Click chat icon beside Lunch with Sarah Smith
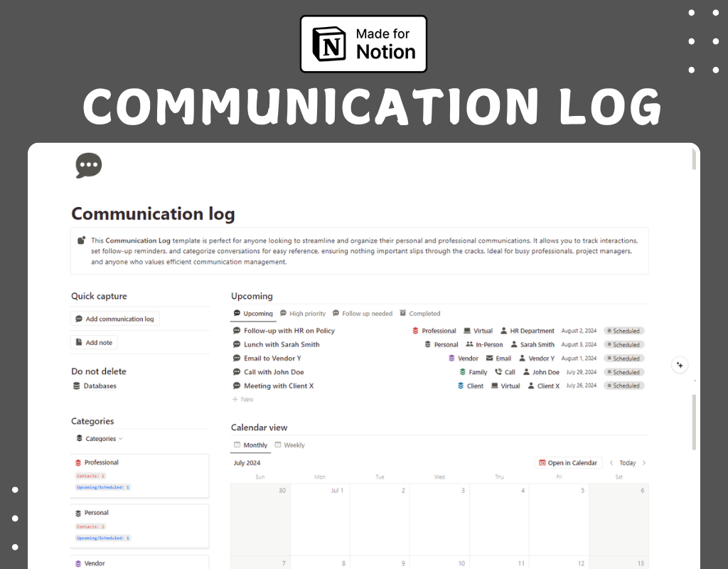The height and width of the screenshot is (569, 728). pos(236,345)
